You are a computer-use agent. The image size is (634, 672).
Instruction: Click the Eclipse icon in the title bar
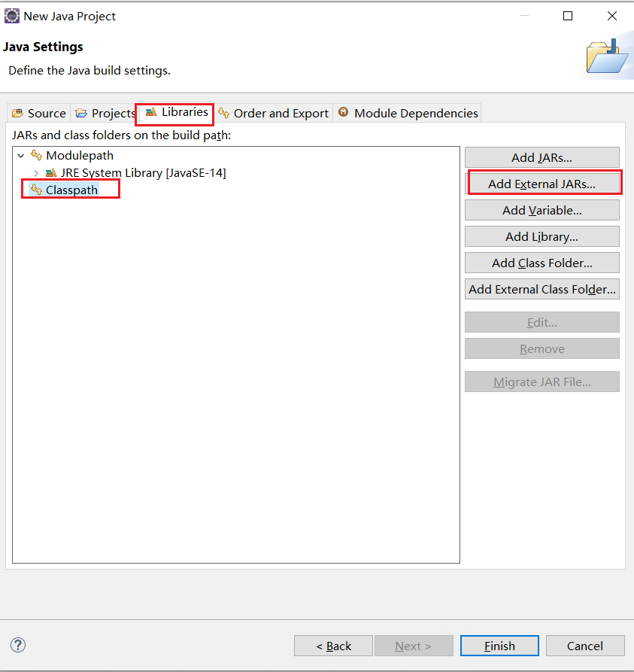tap(12, 15)
